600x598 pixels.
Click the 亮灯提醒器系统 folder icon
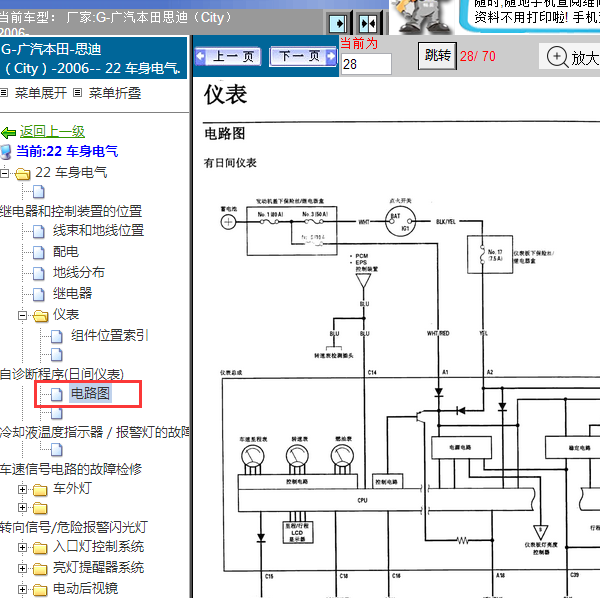click(40, 569)
